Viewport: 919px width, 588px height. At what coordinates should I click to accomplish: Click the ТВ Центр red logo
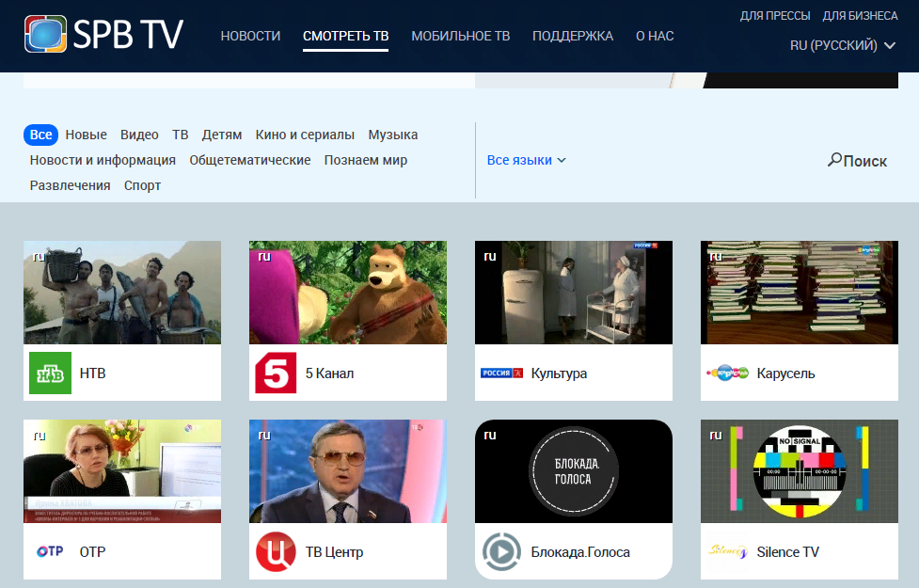(x=276, y=551)
